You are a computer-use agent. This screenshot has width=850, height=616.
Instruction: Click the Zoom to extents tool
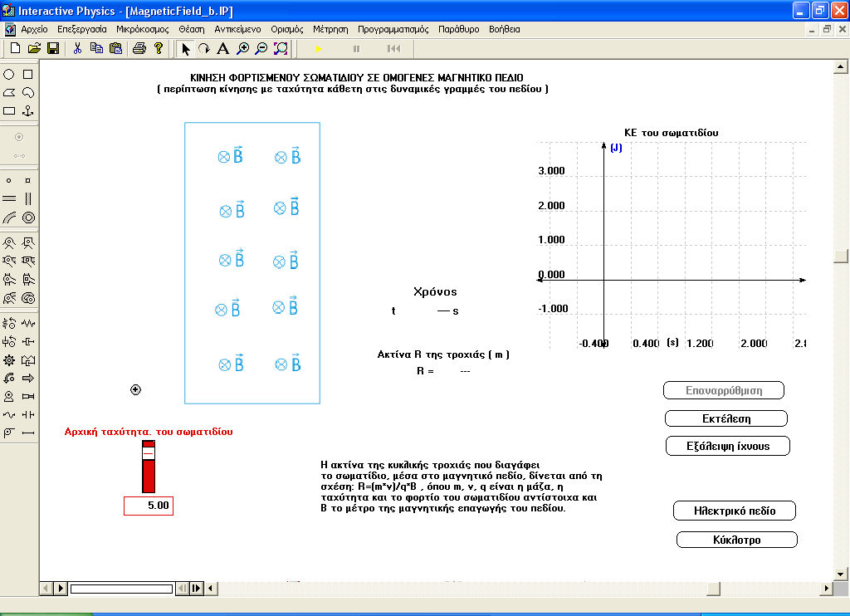coord(281,49)
